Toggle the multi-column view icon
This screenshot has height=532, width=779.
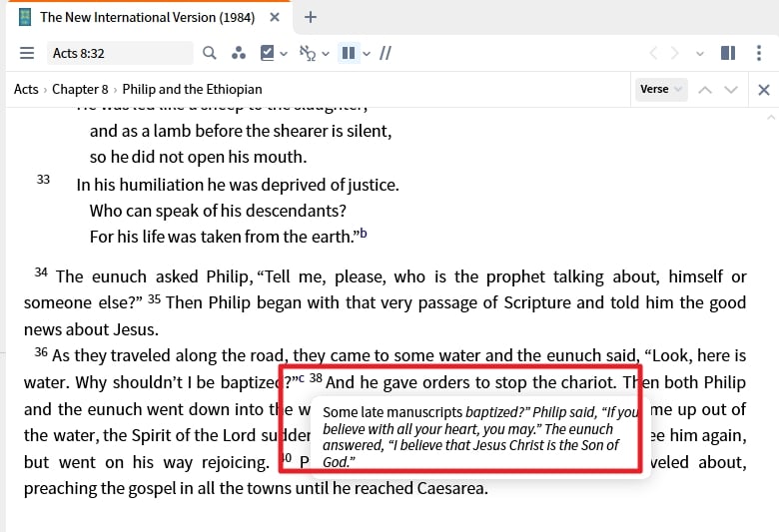point(349,53)
